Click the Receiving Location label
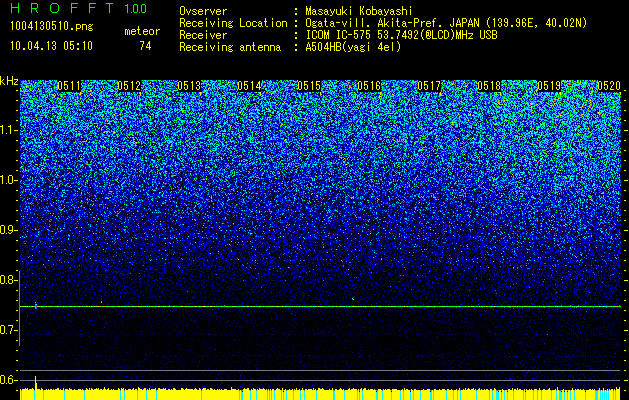The height and width of the screenshot is (400, 629). tap(233, 23)
